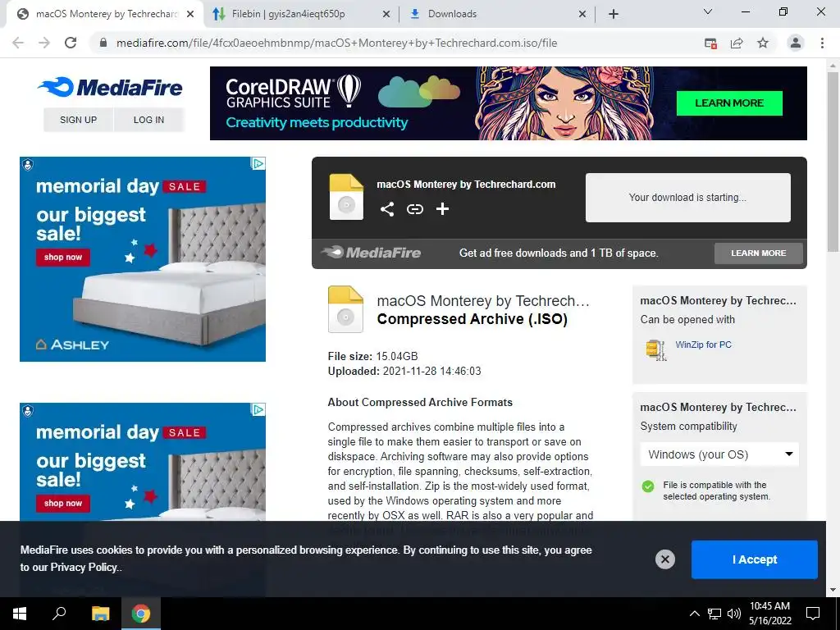Click the scrollbar down arrow
This screenshot has width=840, height=630.
(833, 590)
